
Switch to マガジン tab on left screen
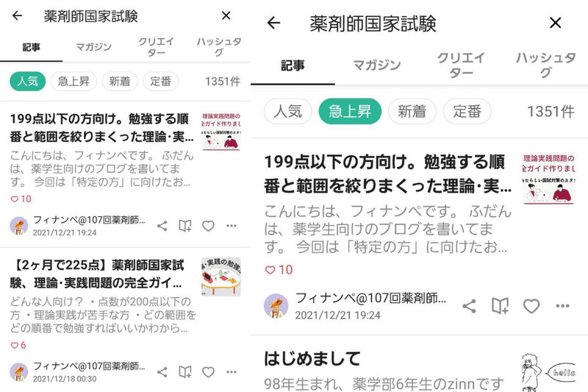click(94, 47)
